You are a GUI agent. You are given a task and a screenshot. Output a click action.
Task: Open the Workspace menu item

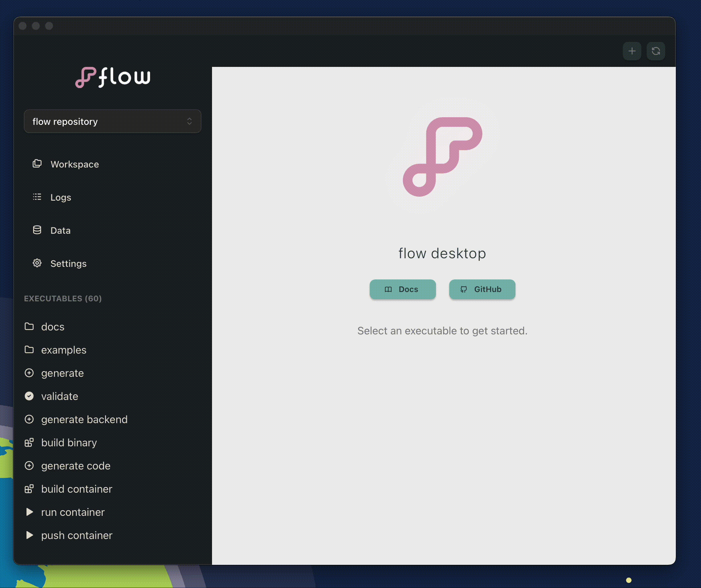pyautogui.click(x=113, y=164)
